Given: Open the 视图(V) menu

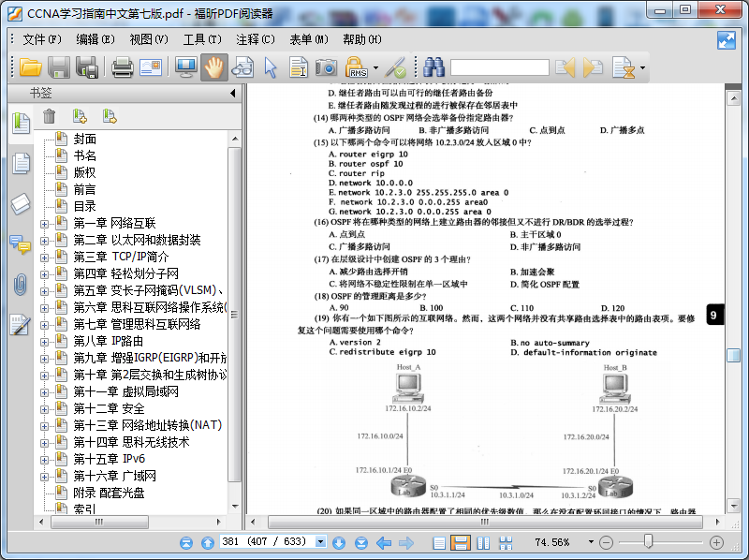Looking at the screenshot, I should click(x=149, y=39).
